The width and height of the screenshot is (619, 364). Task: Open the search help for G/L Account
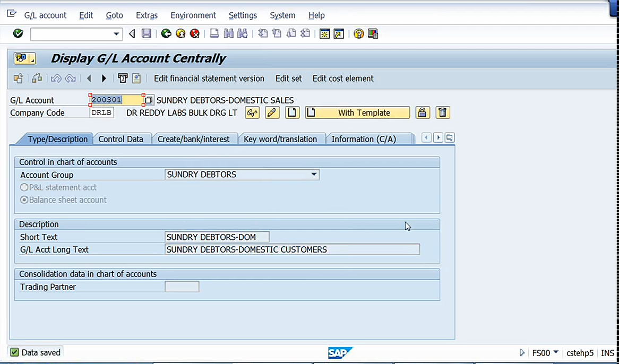[x=149, y=100]
